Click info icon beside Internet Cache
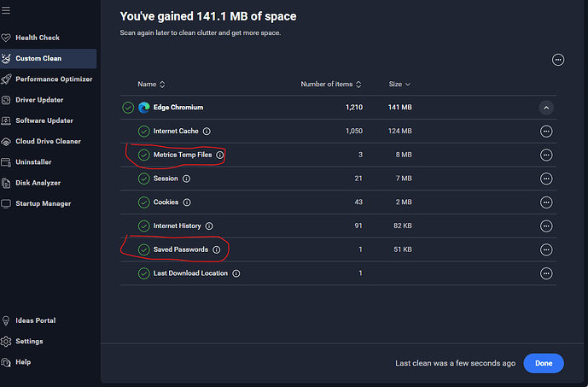 [x=207, y=132]
